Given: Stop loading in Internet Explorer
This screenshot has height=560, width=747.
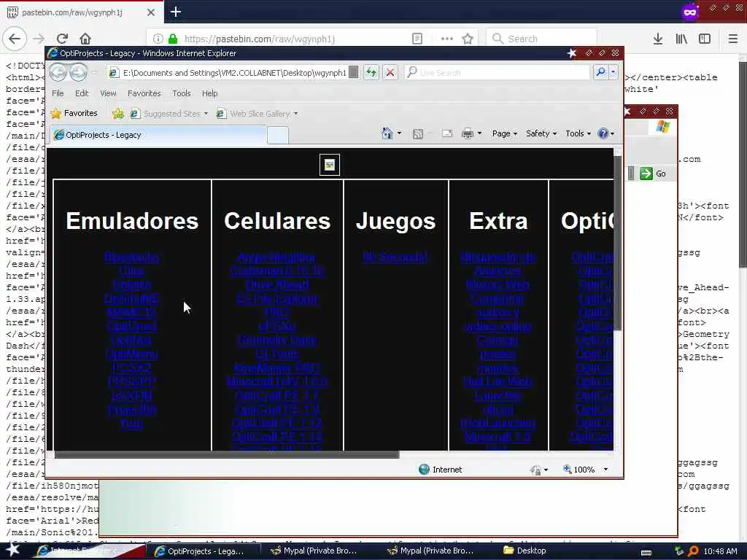Looking at the screenshot, I should (390, 72).
